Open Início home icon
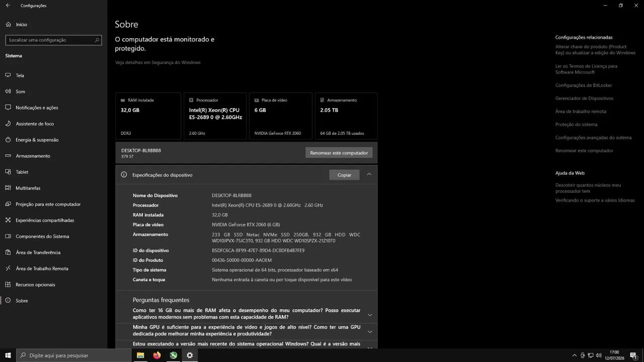 click(8, 24)
